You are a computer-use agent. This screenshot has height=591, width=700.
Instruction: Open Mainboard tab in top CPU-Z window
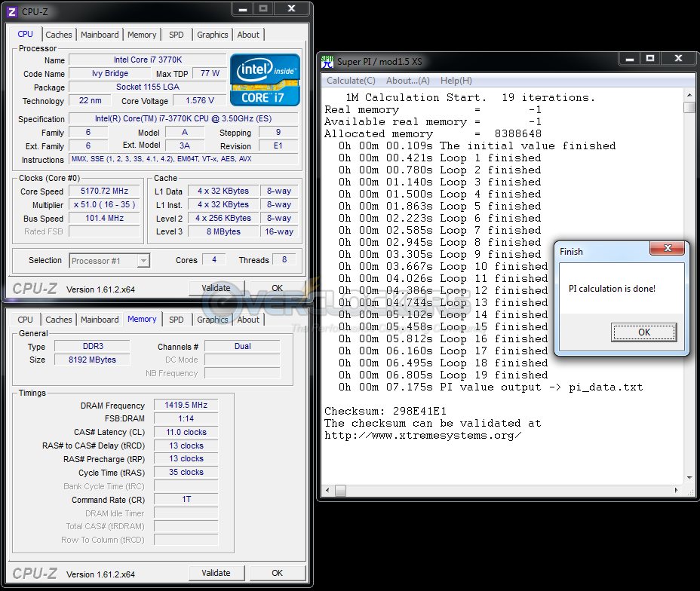point(100,35)
